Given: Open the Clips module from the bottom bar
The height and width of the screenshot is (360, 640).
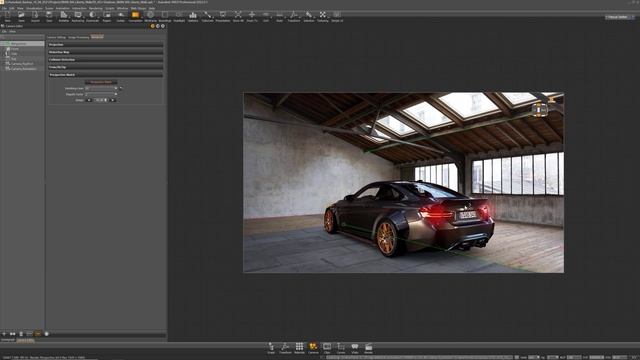Looking at the screenshot, I should click(x=327, y=348).
